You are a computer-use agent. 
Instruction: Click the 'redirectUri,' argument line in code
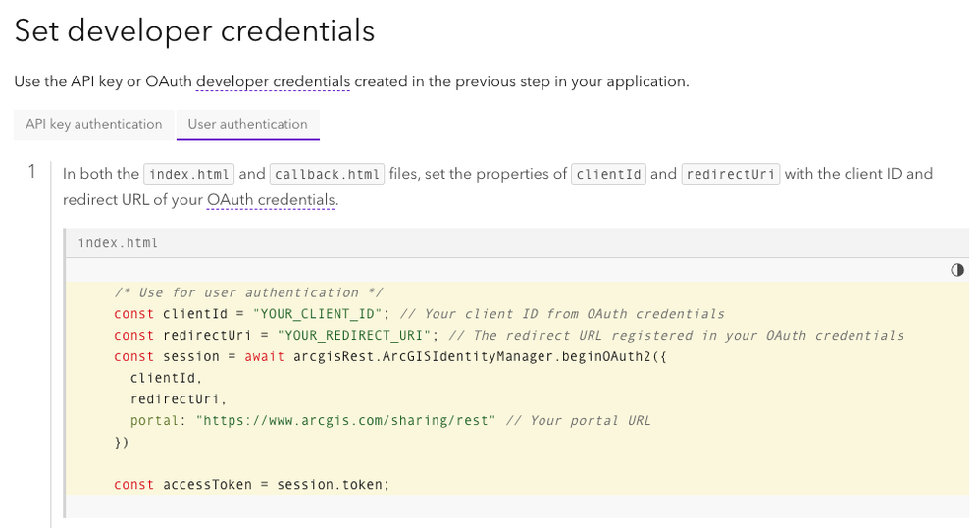179,399
